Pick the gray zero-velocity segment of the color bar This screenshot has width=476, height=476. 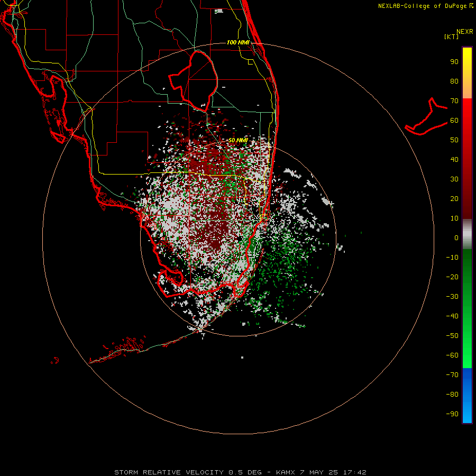tap(467, 234)
